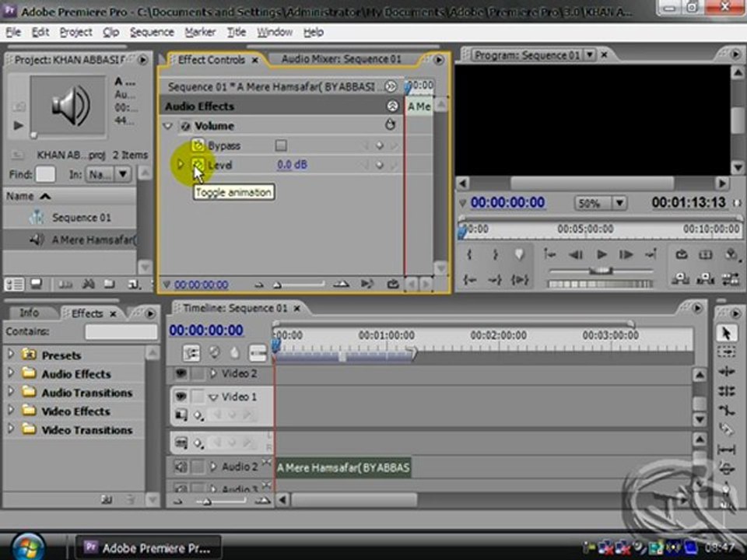
Task: Toggle animation stopwatch for Level
Action: click(198, 165)
